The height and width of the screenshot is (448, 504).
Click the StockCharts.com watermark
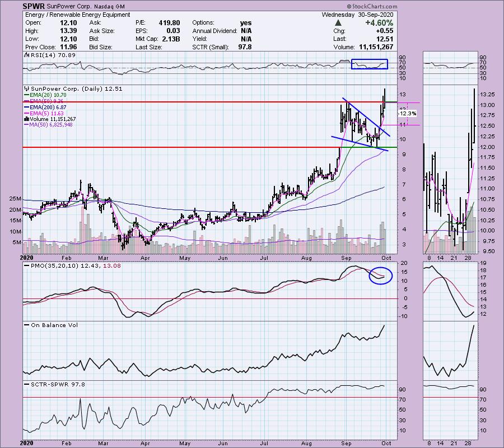(474, 7)
